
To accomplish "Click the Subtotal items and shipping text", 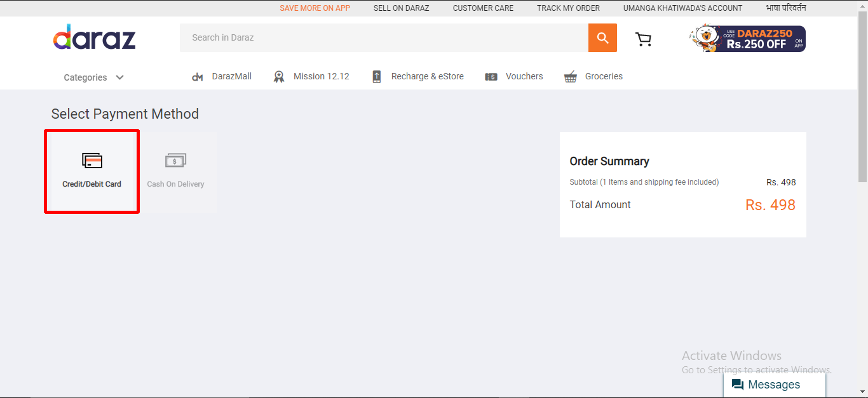I will pos(644,182).
